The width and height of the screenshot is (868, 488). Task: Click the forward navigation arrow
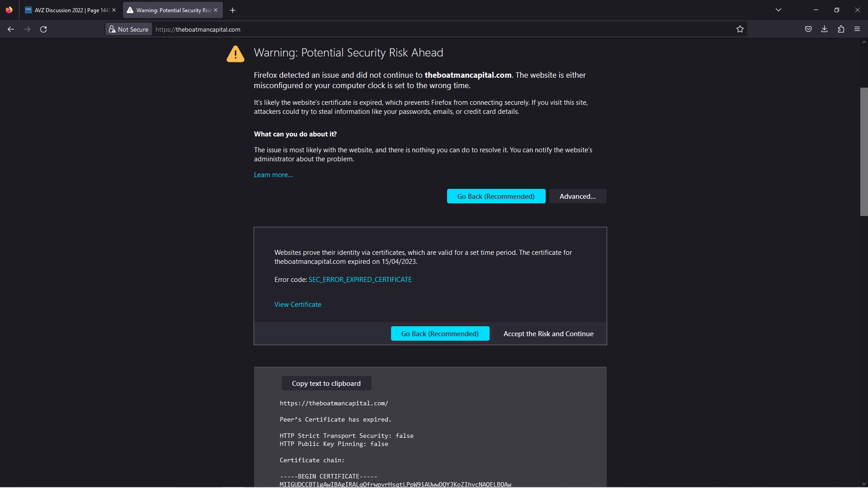click(x=27, y=29)
